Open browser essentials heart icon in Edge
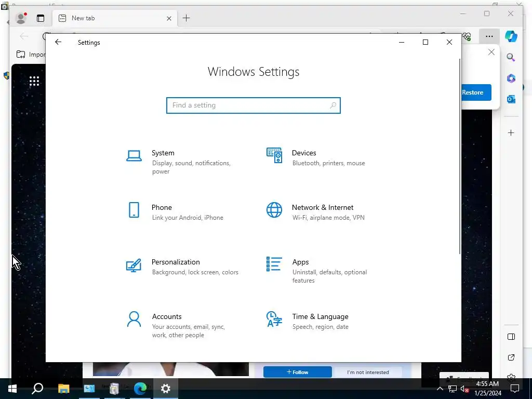This screenshot has height=399, width=532. (467, 36)
